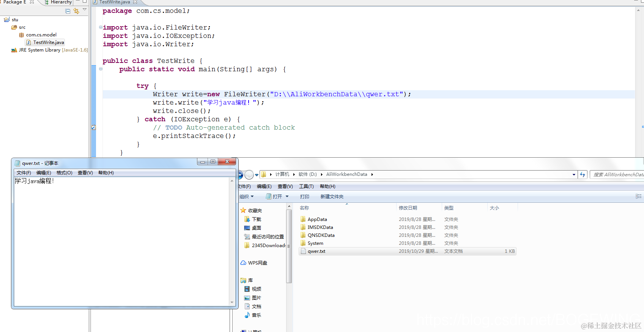Collapse the main method fold marker

coord(101,69)
